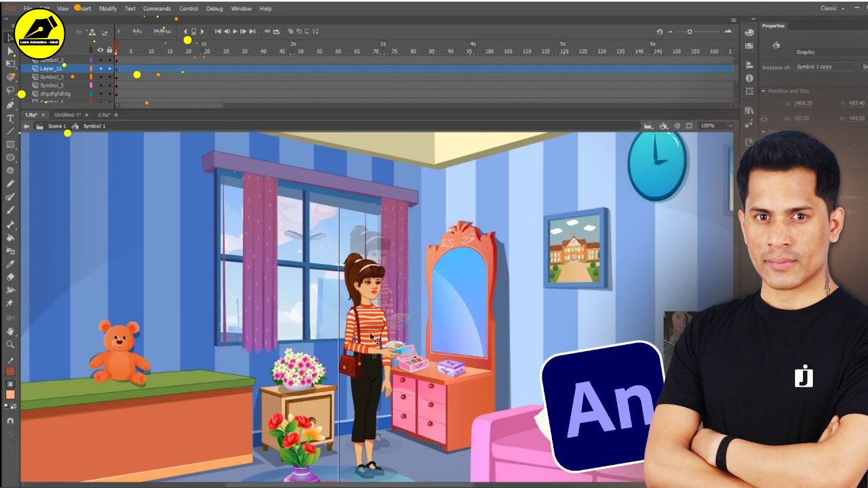Click the back arrow beside Scene 1
The image size is (868, 488).
(26, 126)
